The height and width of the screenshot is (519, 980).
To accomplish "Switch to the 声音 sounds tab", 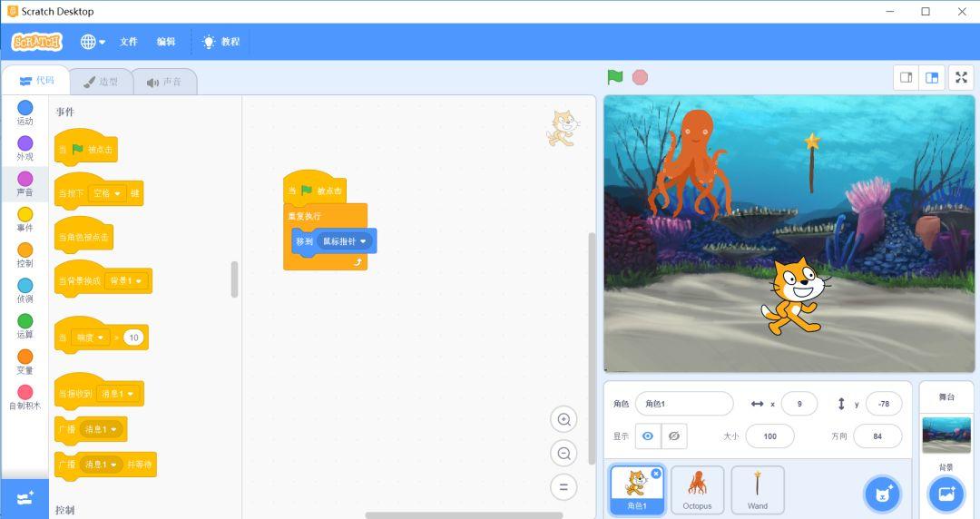I will pos(164,82).
